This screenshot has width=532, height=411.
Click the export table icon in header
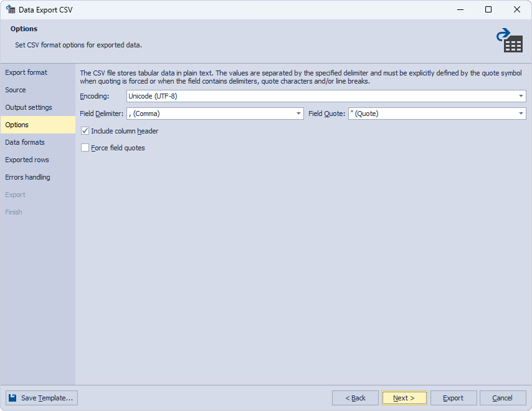click(510, 40)
